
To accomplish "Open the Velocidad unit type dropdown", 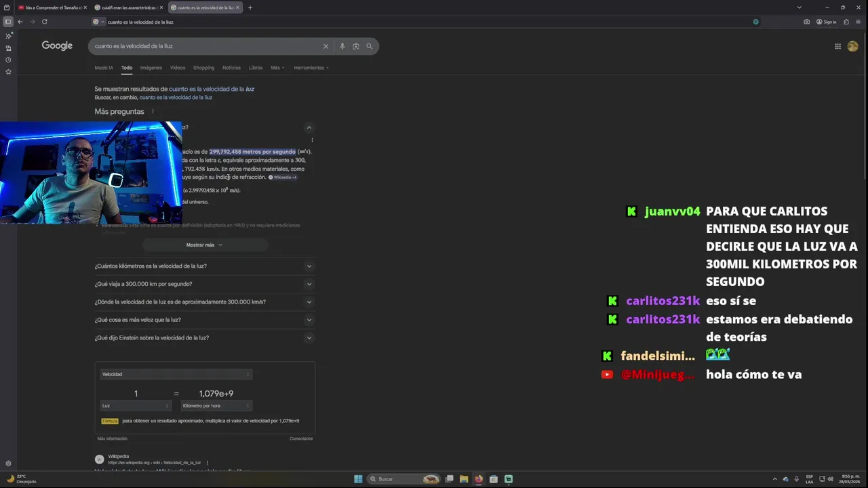I will coord(176,374).
